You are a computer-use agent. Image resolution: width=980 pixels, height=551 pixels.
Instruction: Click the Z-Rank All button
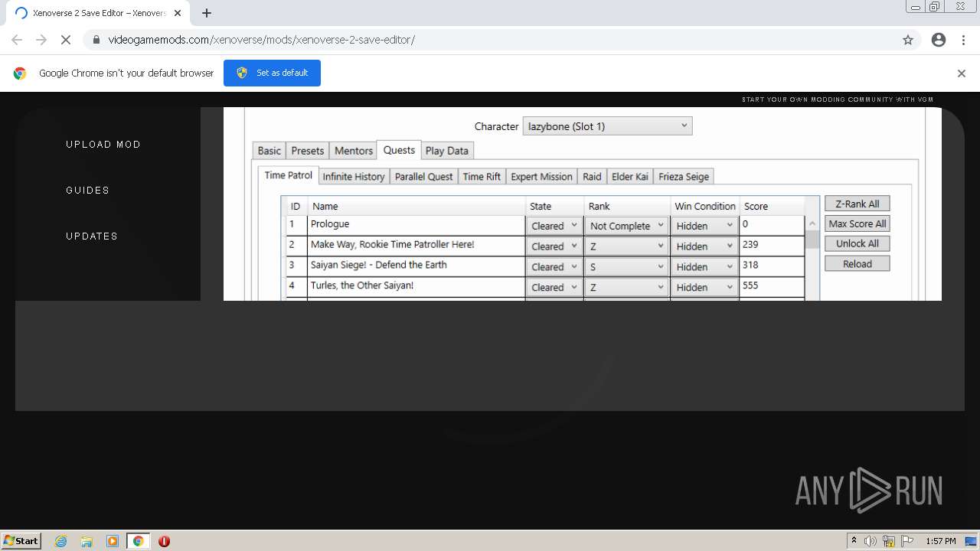[857, 204]
